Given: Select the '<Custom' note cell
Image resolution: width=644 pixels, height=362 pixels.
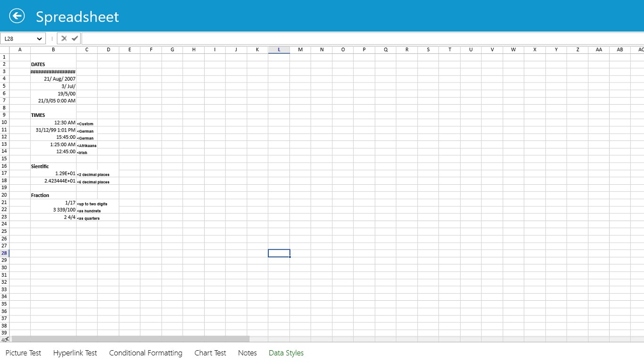Looking at the screenshot, I should click(87, 123).
